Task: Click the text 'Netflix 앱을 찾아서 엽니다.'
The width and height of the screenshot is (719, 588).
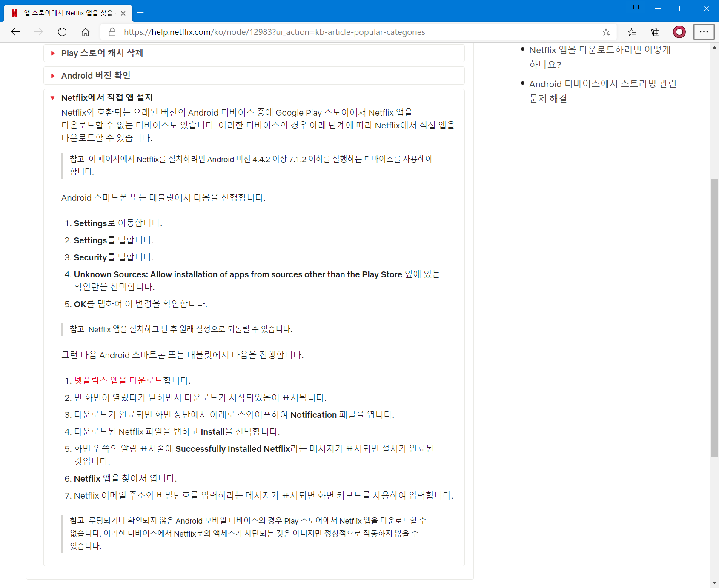Action: 125,479
